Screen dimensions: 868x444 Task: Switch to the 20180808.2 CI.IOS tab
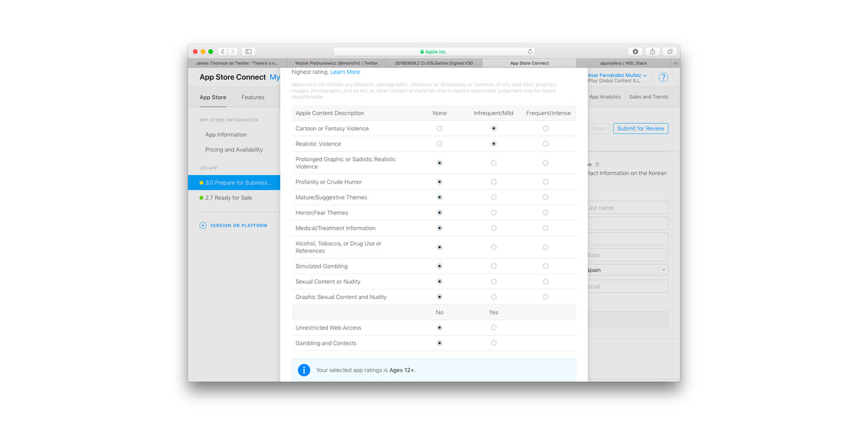(x=434, y=63)
